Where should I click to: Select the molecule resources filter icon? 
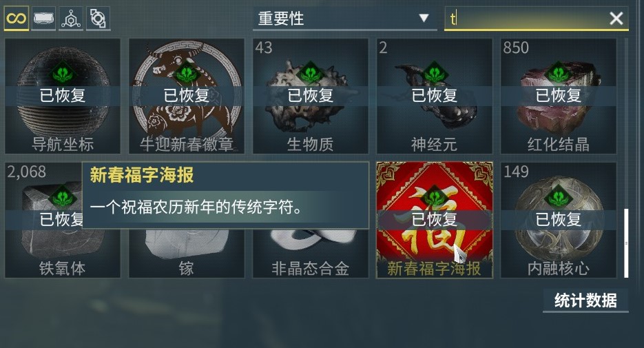coord(71,19)
